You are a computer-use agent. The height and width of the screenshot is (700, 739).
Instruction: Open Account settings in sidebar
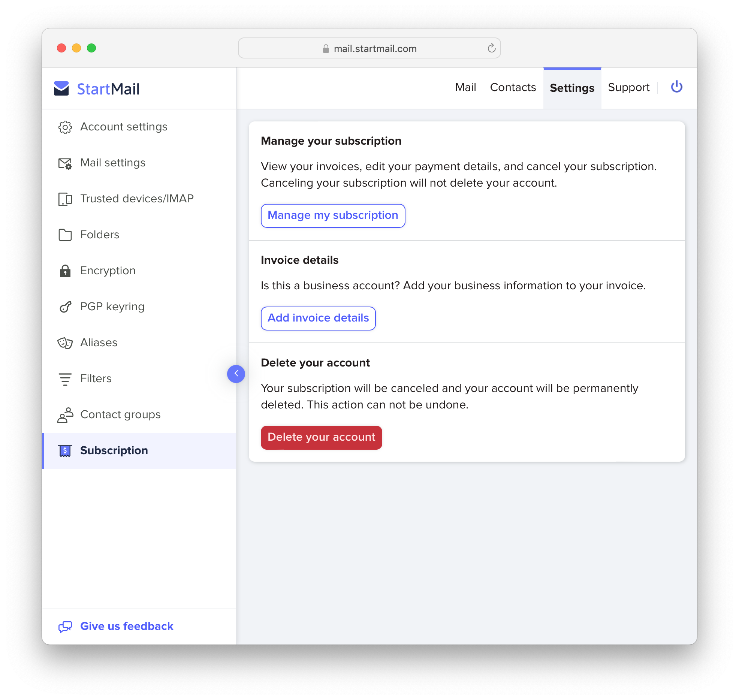pyautogui.click(x=139, y=127)
